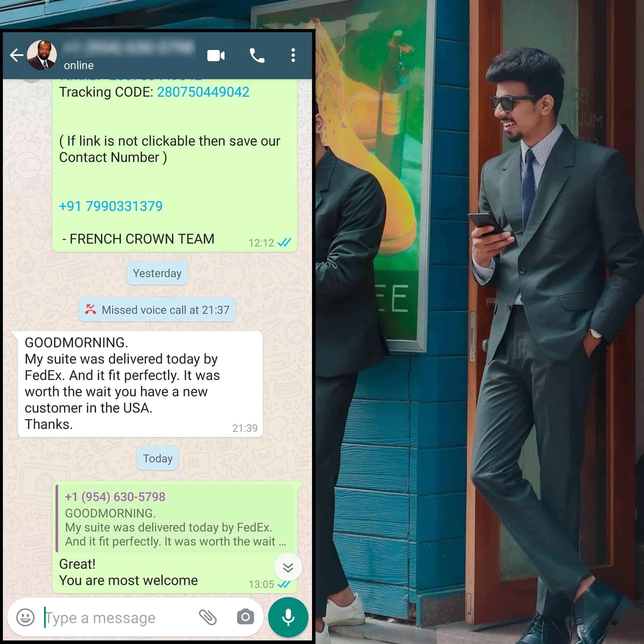Start a video call with contact

click(x=216, y=56)
